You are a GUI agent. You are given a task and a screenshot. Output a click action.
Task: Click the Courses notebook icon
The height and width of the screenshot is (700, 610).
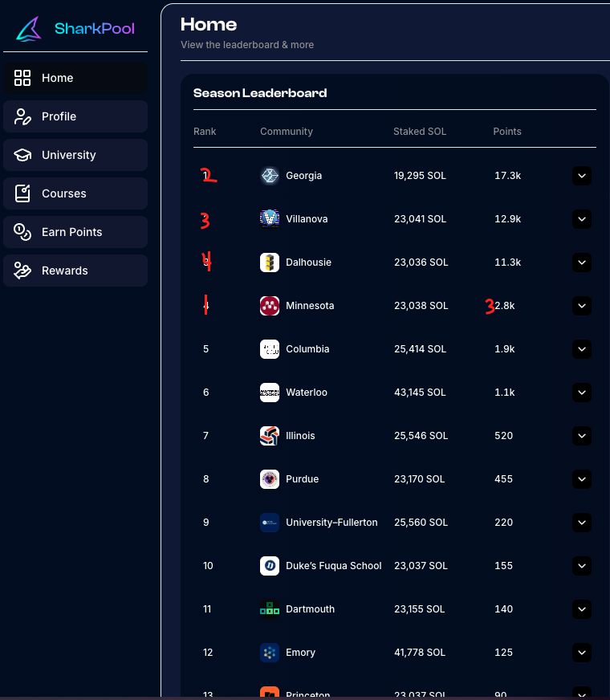click(22, 193)
